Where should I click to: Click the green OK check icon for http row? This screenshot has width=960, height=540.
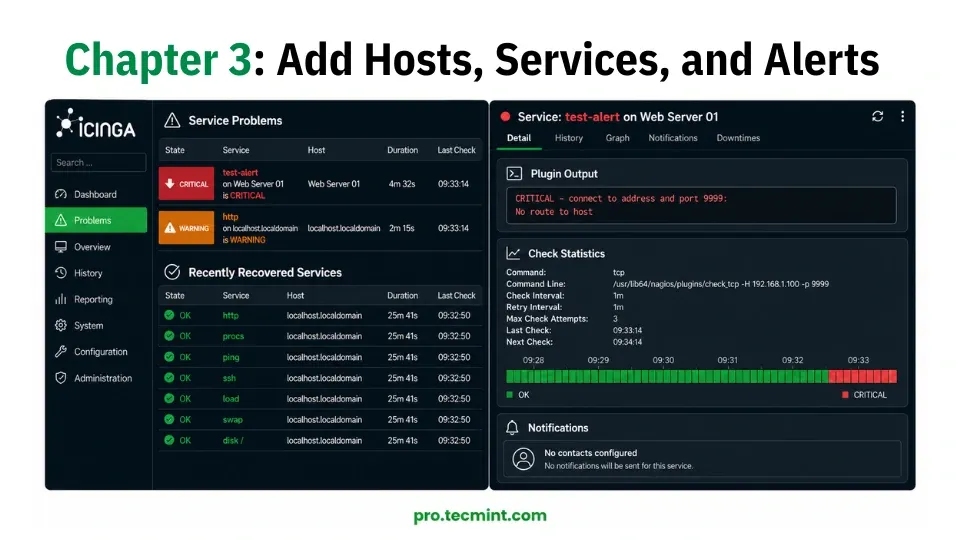coord(169,315)
